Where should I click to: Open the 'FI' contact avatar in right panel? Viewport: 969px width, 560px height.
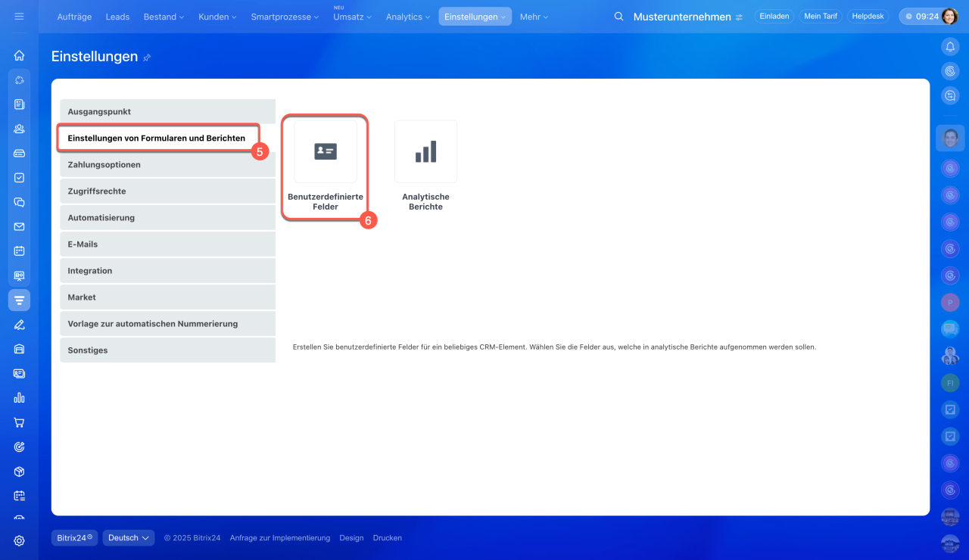(950, 383)
